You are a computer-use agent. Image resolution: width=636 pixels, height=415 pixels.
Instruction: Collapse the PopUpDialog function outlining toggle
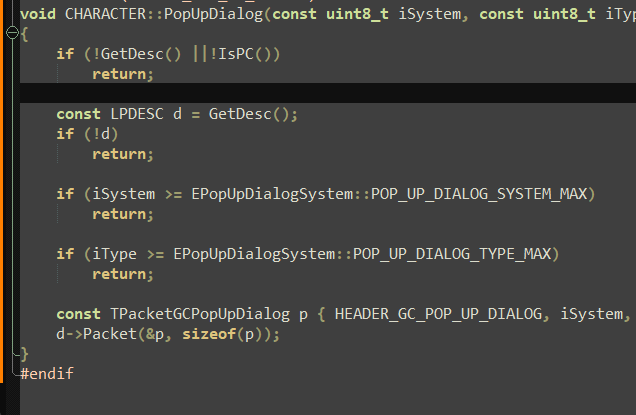[12, 33]
